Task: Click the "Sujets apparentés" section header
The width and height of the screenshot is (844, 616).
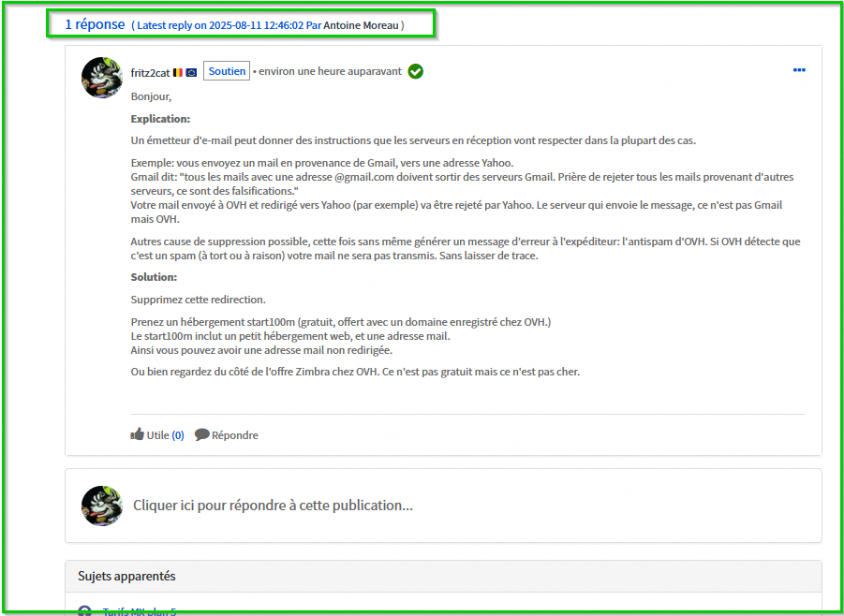Action: [x=126, y=576]
